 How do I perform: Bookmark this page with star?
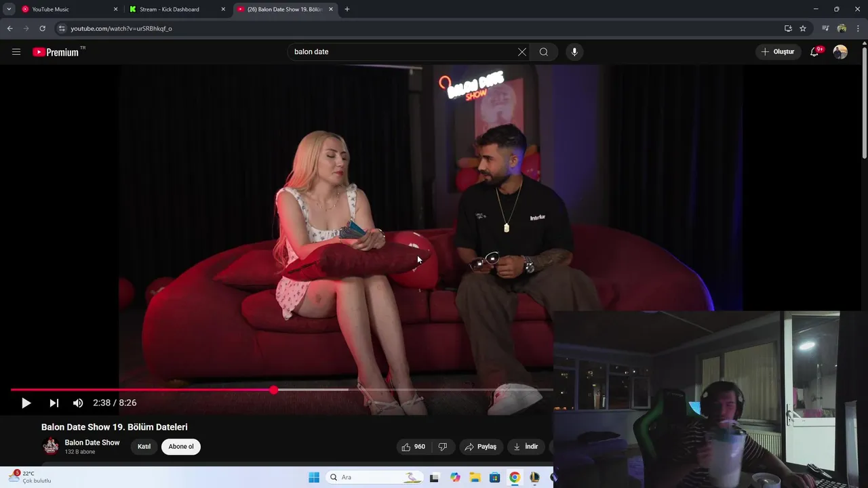click(803, 28)
